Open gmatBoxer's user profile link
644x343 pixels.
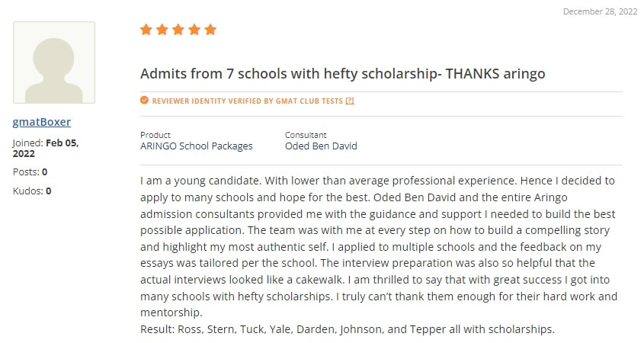[x=41, y=122]
